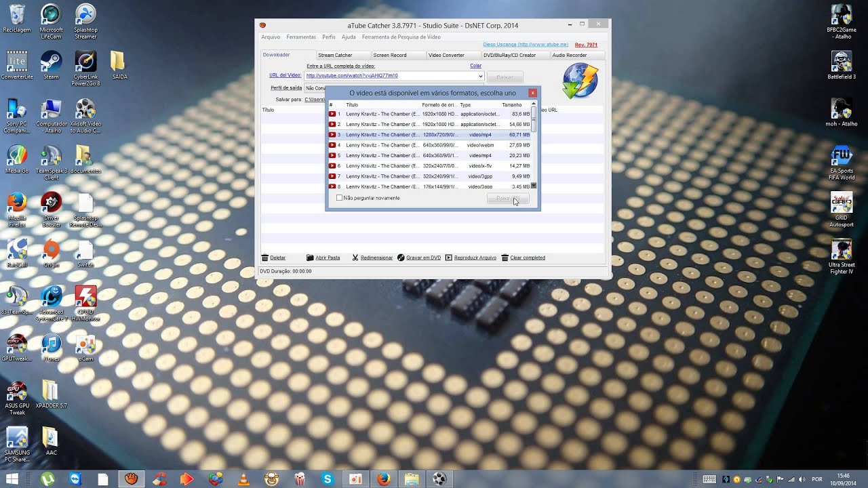
Task: Click Abrir Pasta in bottom toolbar
Action: pos(323,258)
